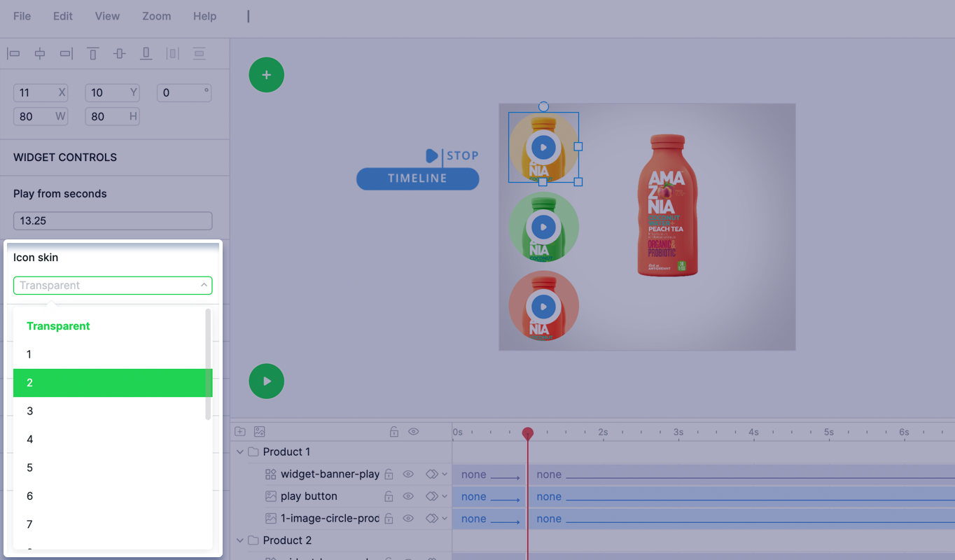Click the add folder icon in timeline header
The width and height of the screenshot is (955, 560).
pyautogui.click(x=240, y=432)
